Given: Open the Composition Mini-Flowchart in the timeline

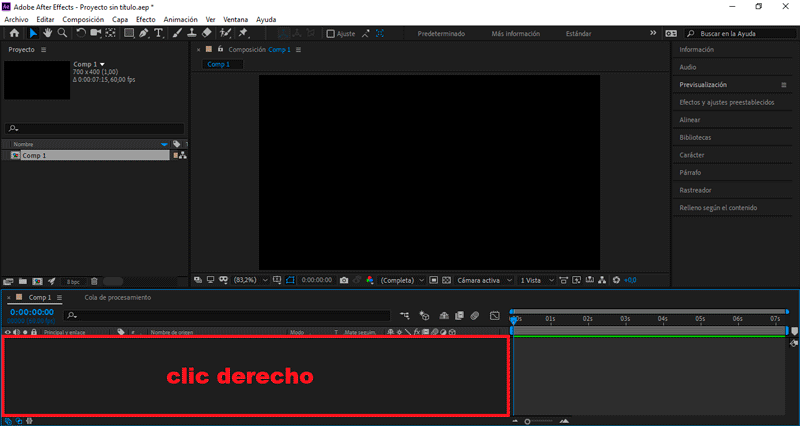Looking at the screenshot, I should pos(405,316).
